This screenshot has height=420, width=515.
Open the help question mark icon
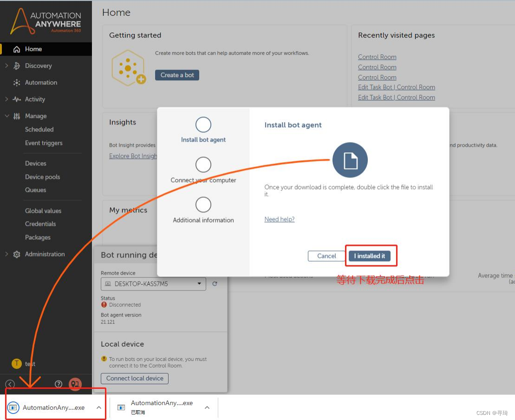click(x=58, y=384)
